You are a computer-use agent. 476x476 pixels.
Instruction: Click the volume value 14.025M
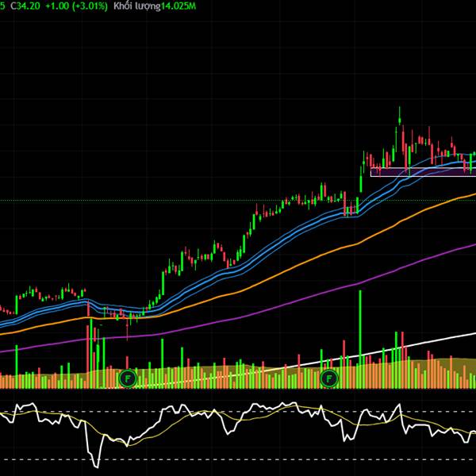pos(178,6)
